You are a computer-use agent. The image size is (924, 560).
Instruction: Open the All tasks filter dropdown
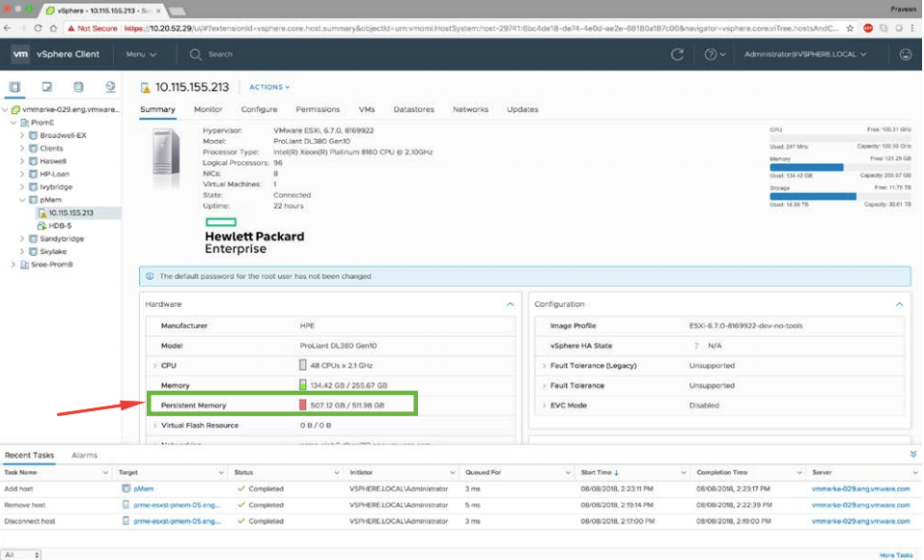pyautogui.click(x=21, y=555)
